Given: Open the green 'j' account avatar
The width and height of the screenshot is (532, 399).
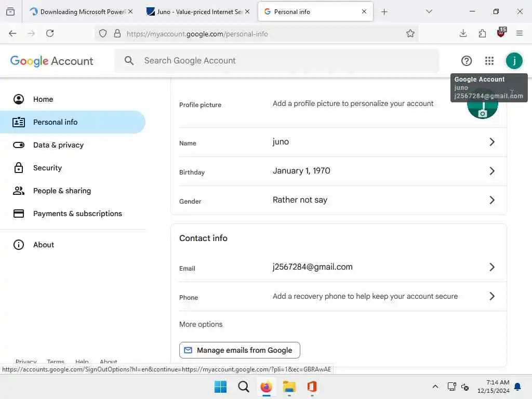Looking at the screenshot, I should click(x=514, y=61).
